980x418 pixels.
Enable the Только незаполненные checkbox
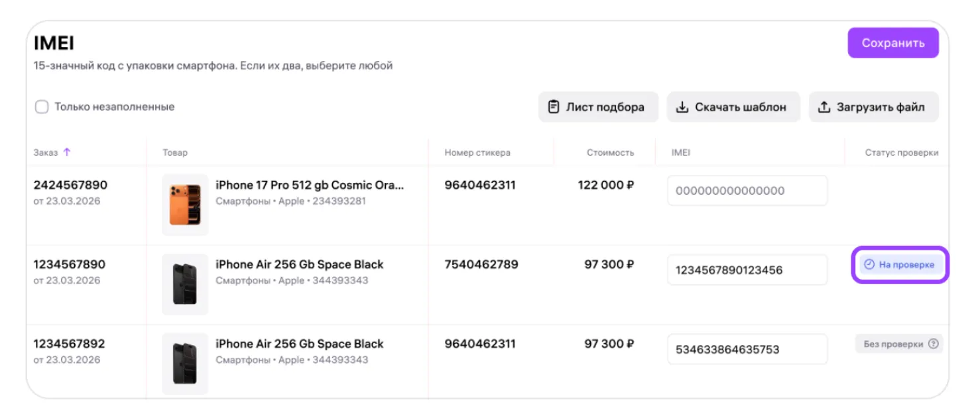42,107
